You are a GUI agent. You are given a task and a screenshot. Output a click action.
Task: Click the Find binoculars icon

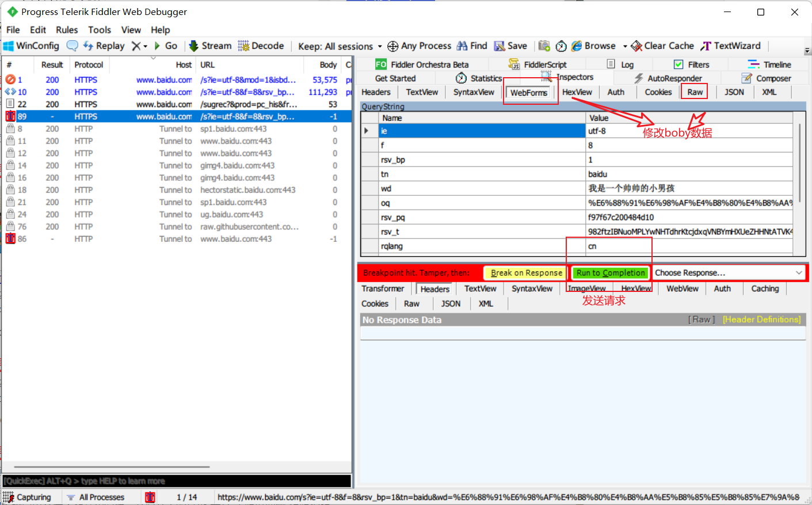coord(462,46)
